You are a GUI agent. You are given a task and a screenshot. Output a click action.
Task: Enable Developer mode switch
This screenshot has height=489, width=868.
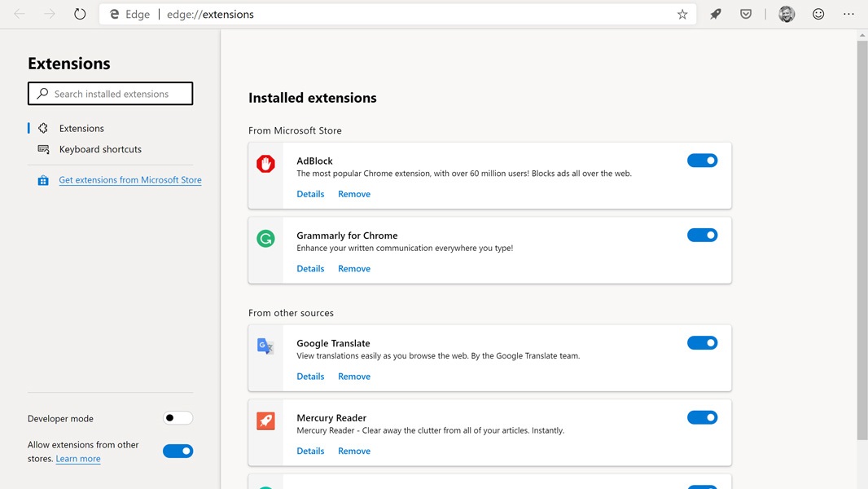coord(178,418)
